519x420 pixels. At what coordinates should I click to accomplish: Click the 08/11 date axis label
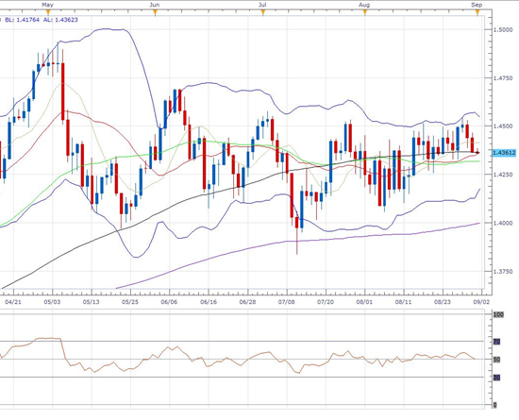coord(404,302)
